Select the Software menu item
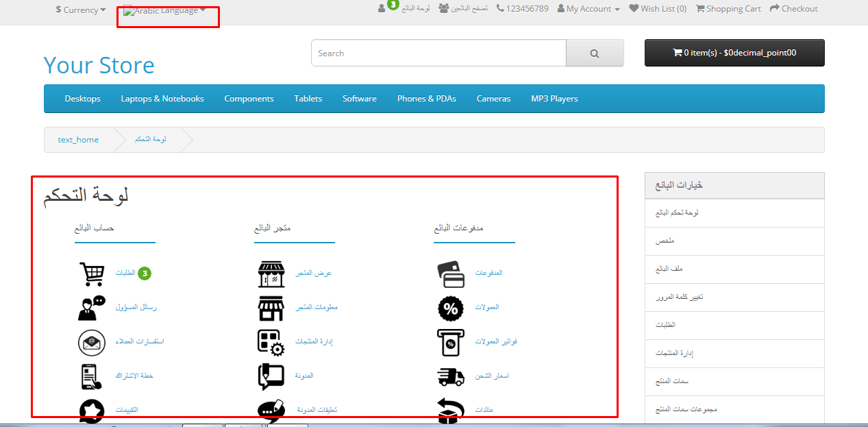Screen dimensions: 868x427 [360, 99]
